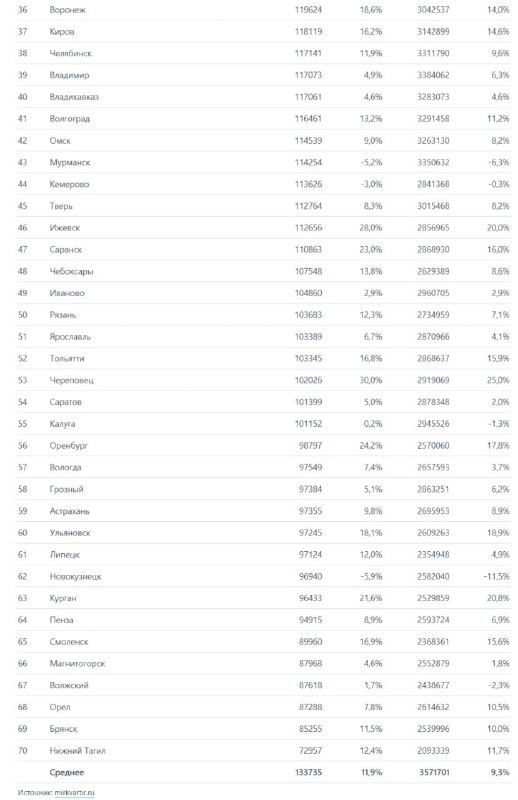
Task: Select the Среднее summary row label
Action: click(x=66, y=772)
